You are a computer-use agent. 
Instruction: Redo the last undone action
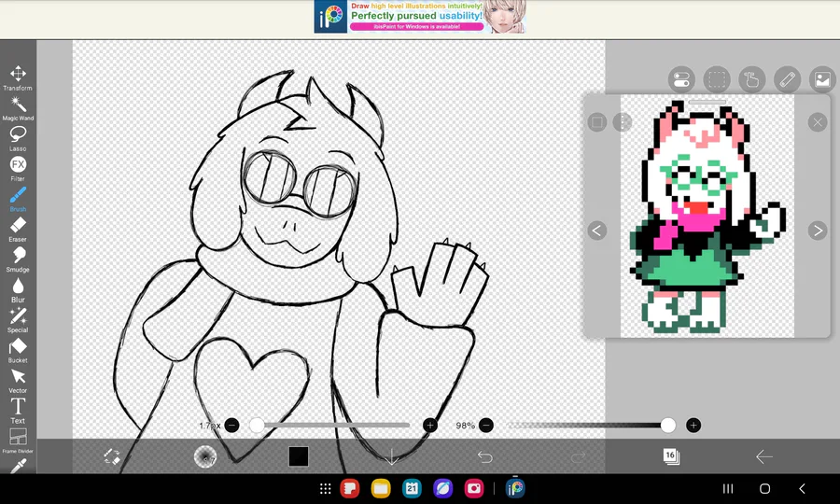tap(578, 457)
